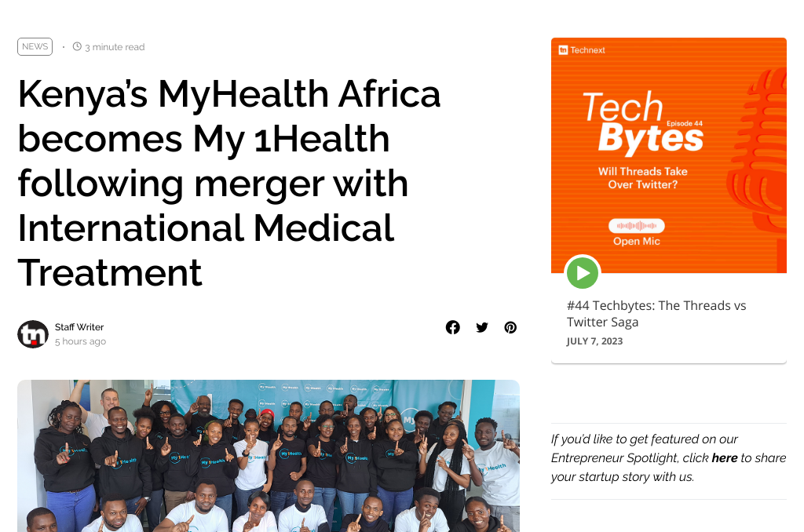Click the July 7, 2023 podcast date

[x=594, y=341]
